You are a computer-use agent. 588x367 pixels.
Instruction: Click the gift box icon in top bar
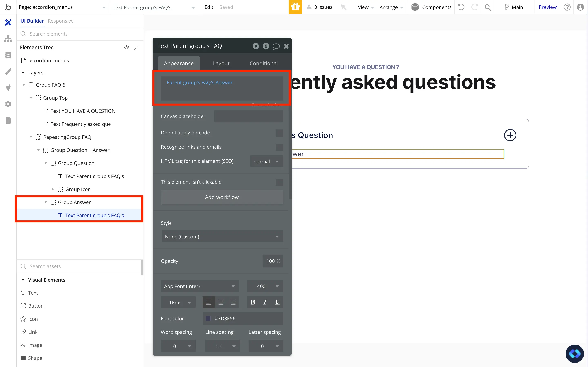pos(295,7)
